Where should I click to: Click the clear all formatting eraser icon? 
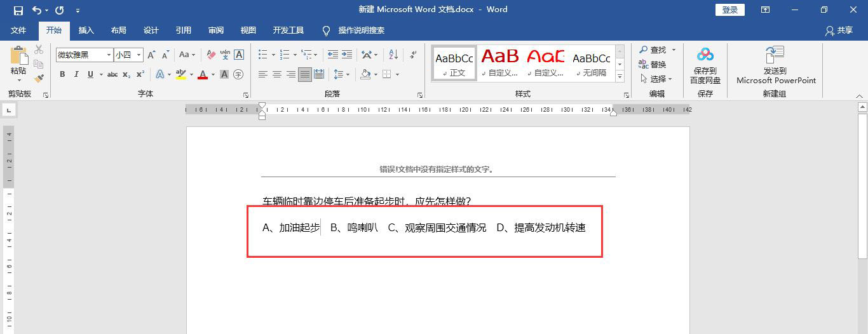coord(212,55)
